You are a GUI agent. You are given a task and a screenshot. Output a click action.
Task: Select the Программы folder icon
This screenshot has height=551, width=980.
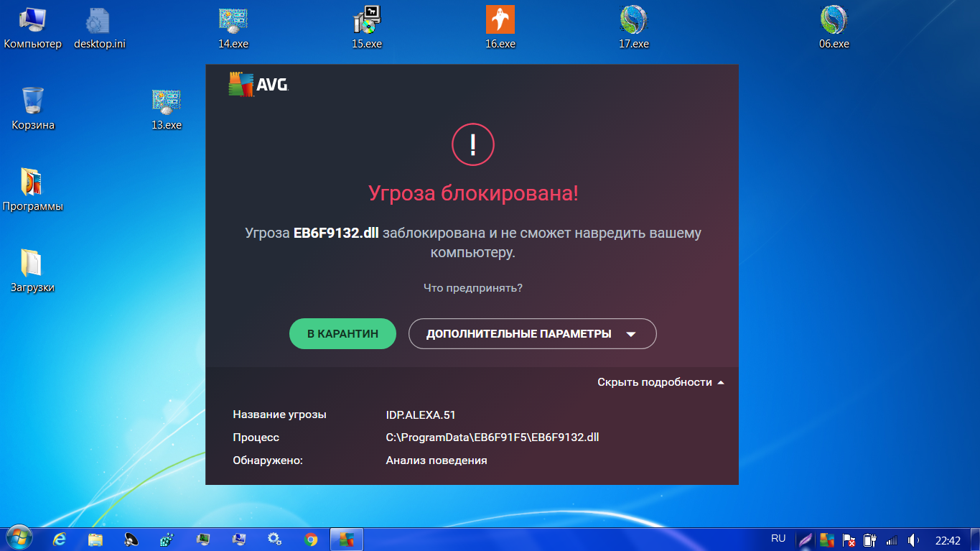[33, 190]
